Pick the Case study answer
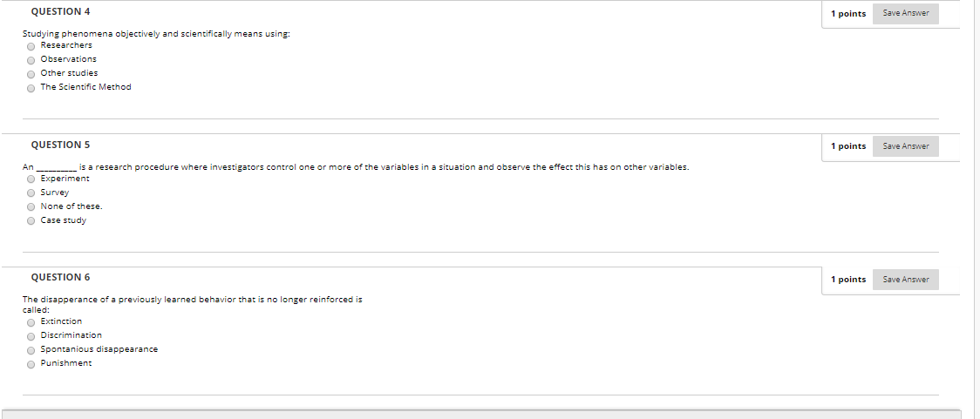 point(31,221)
